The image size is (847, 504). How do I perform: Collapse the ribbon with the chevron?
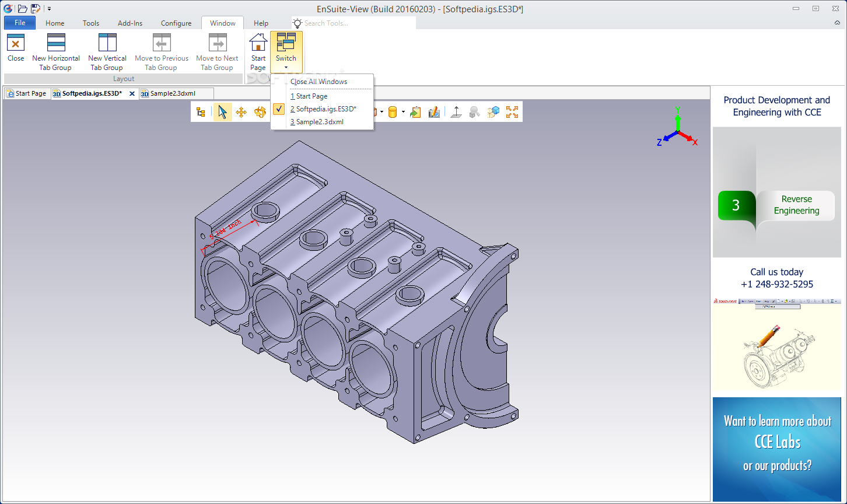click(x=838, y=23)
